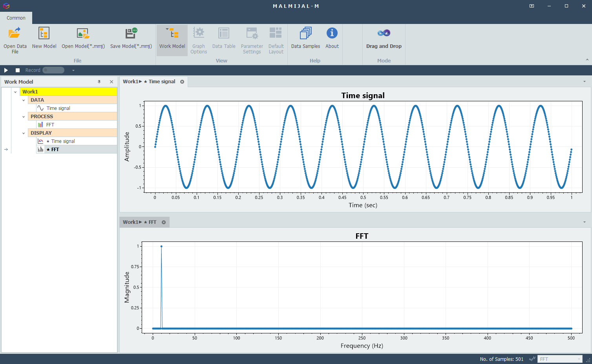Collapse the DATA group

point(24,100)
